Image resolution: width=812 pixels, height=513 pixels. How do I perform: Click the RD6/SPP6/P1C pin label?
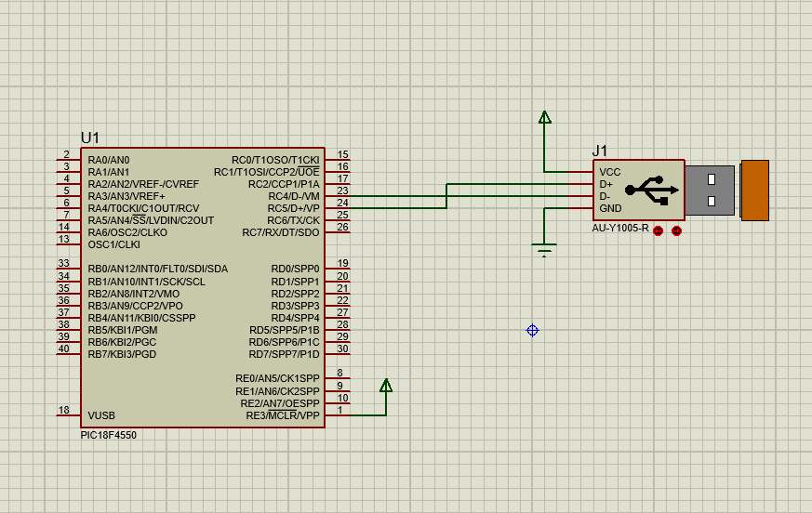[285, 342]
